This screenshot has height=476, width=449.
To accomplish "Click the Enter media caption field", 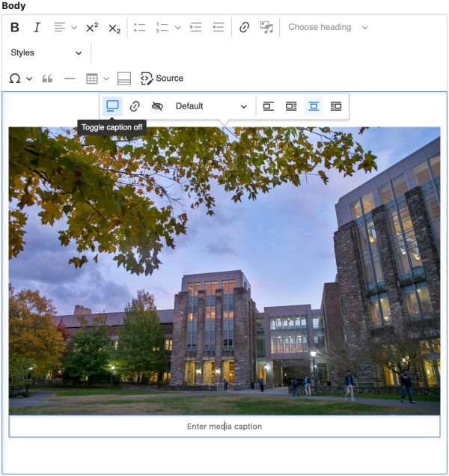I will 224,426.
